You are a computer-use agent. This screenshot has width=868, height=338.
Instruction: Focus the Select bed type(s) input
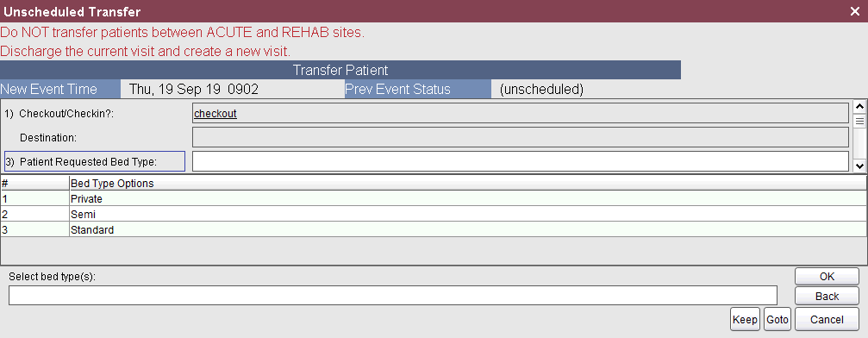393,296
